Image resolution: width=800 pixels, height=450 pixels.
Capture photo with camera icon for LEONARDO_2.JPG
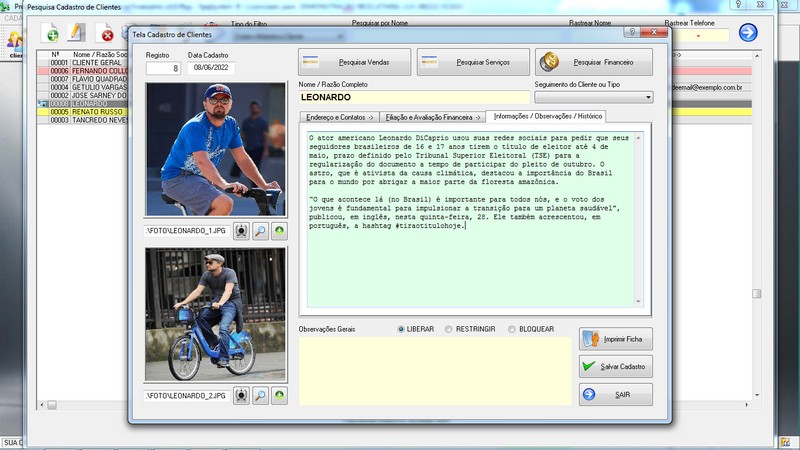pos(241,395)
